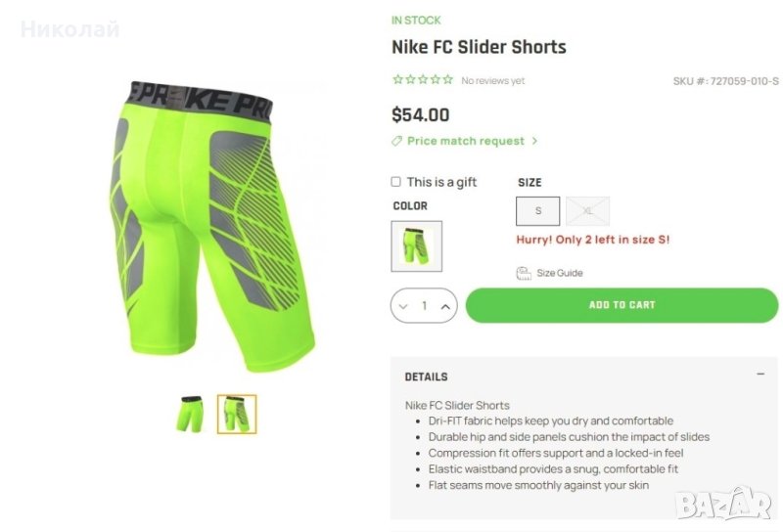Click the Details section header
The height and width of the screenshot is (532, 783).
point(426,377)
